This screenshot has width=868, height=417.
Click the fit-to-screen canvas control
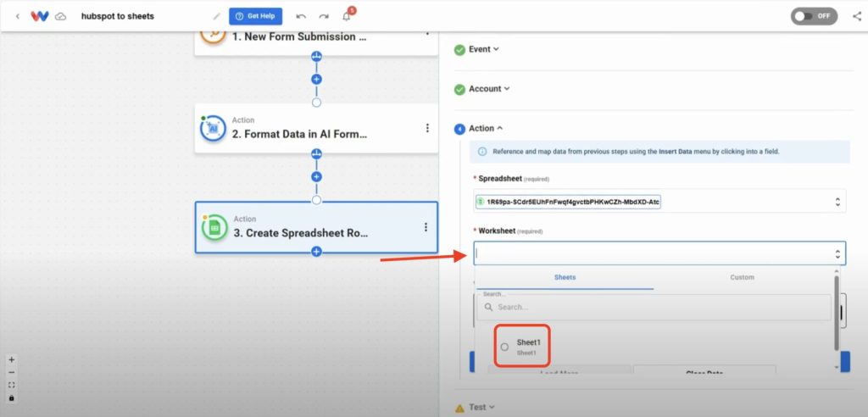point(12,385)
